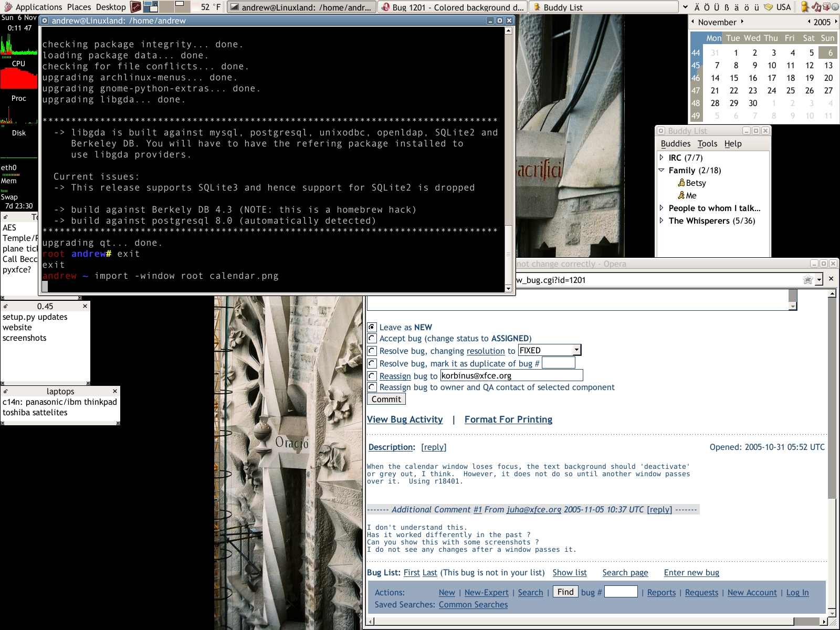Collapse the Family buddy group

pyautogui.click(x=661, y=170)
